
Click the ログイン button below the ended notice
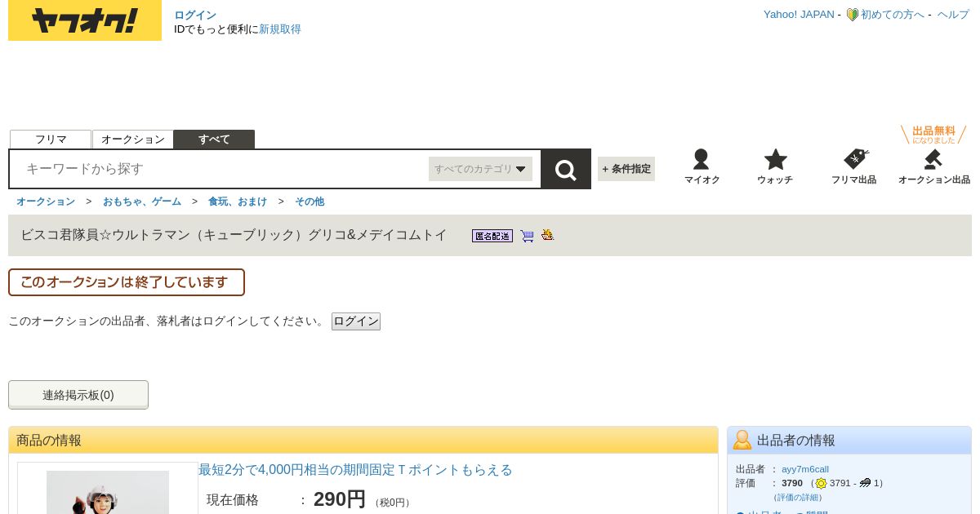356,321
